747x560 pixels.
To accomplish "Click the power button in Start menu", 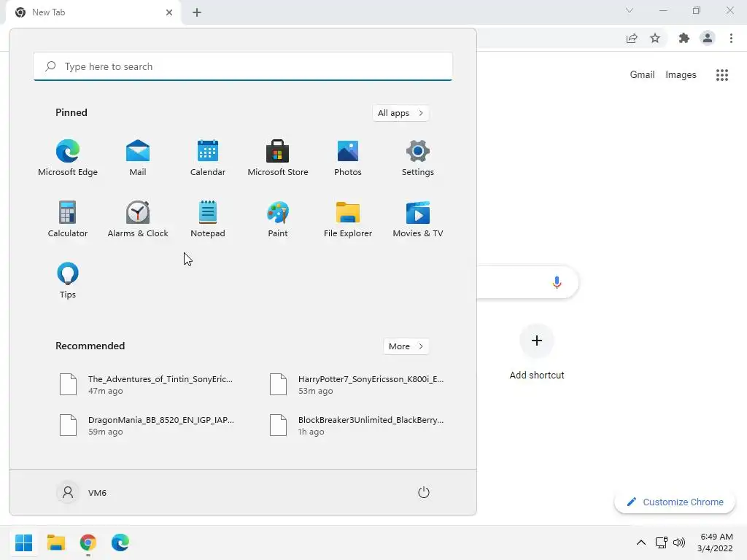I will (424, 492).
